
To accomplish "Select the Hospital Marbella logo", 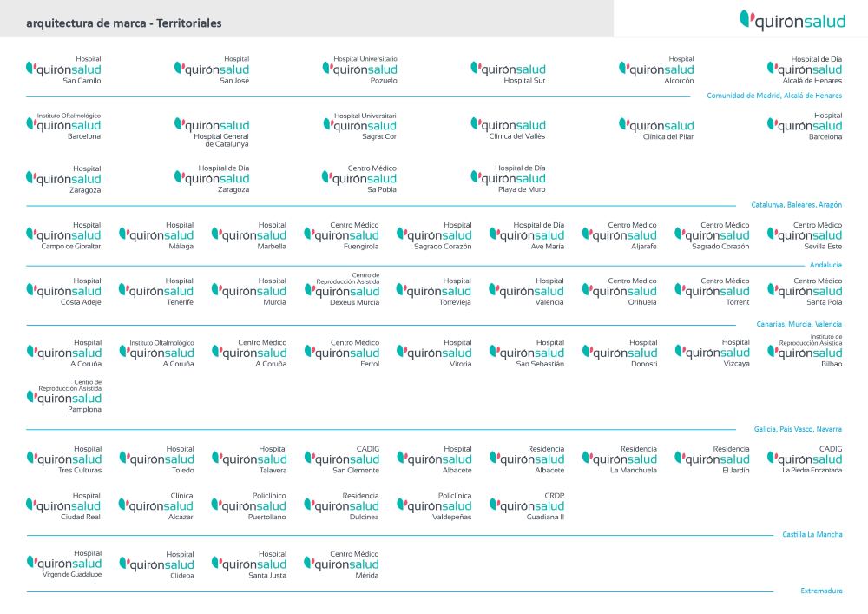I will (249, 236).
